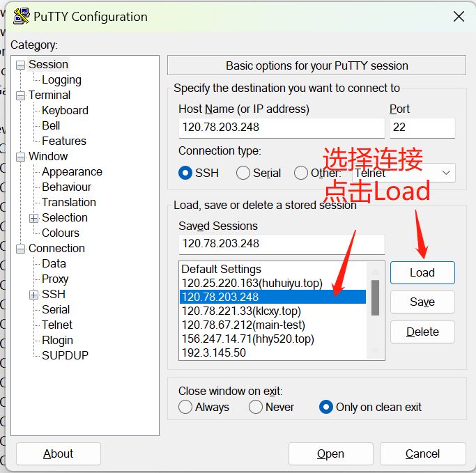The height and width of the screenshot is (473, 476).
Task: Open the Appearance category
Action: click(72, 172)
